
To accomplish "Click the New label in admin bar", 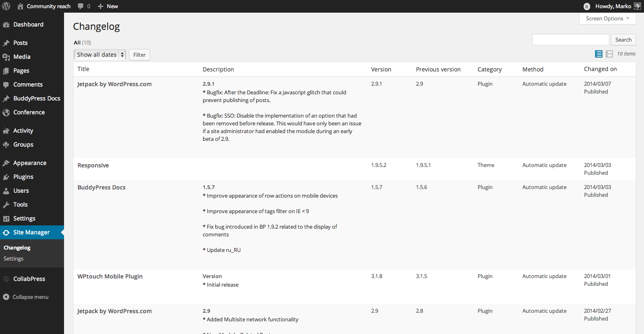I will tap(112, 6).
